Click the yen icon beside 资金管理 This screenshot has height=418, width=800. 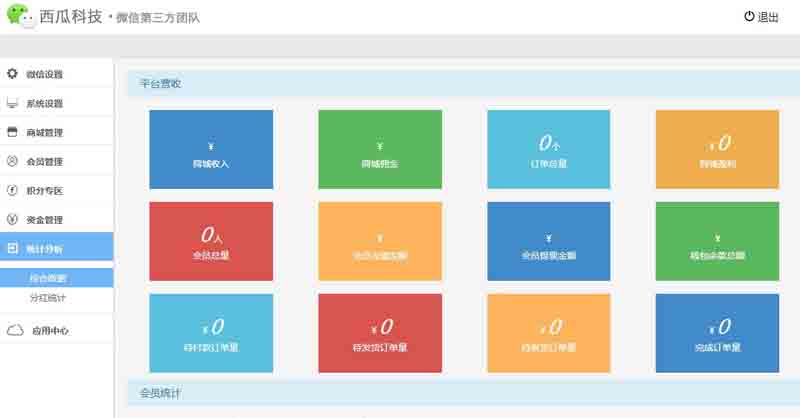[x=13, y=219]
